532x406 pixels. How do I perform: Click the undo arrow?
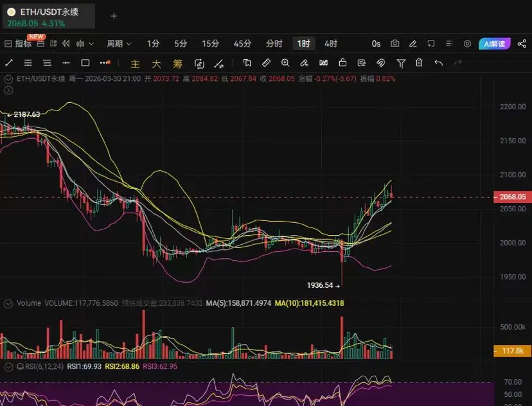(438, 63)
